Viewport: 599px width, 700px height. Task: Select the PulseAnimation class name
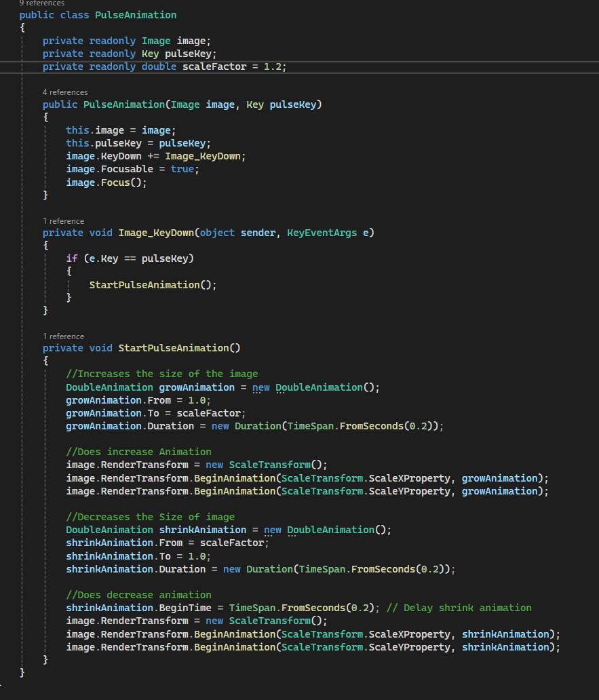point(136,15)
